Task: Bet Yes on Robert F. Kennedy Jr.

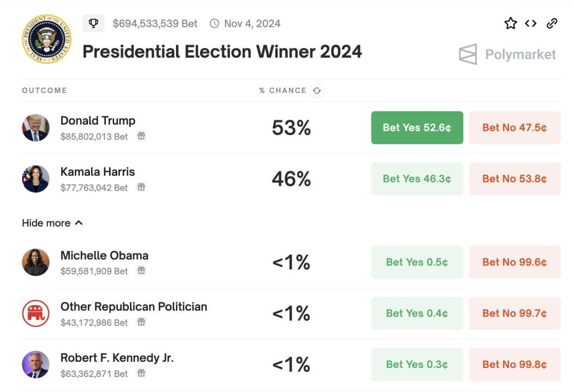Action: (417, 365)
